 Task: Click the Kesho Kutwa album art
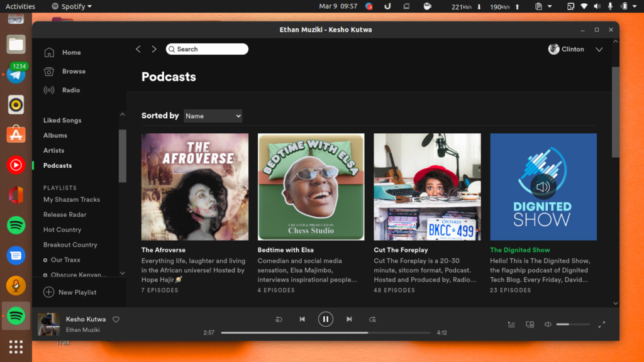49,324
